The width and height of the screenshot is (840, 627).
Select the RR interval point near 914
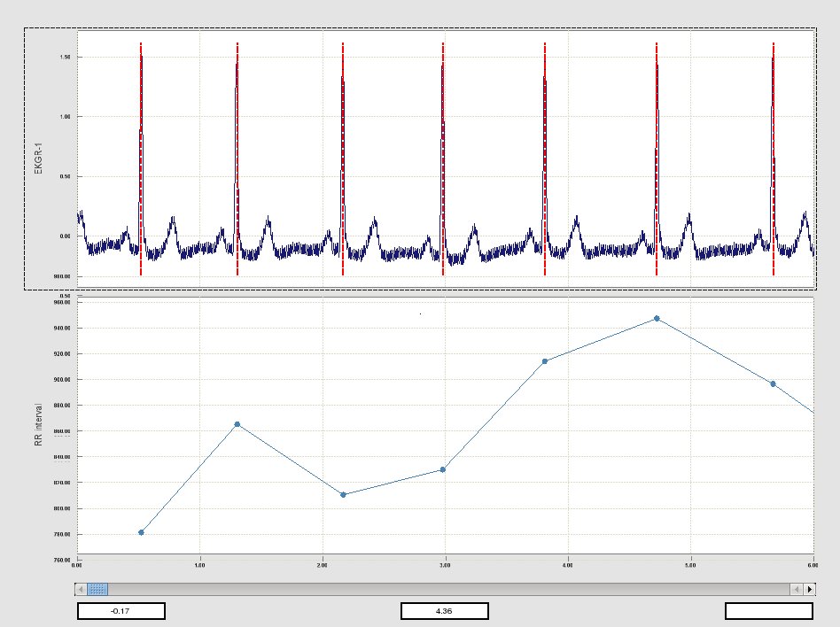click(545, 361)
